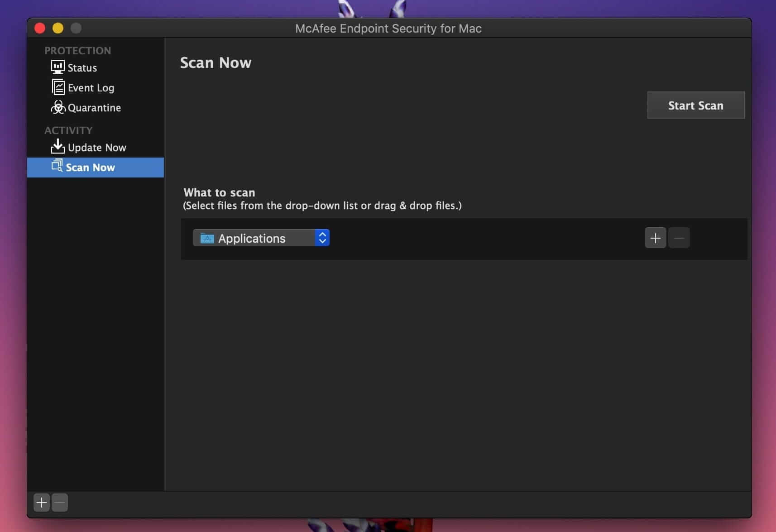Screen dimensions: 776x532
Task: Click the 'What to scan' label
Action: (x=219, y=192)
